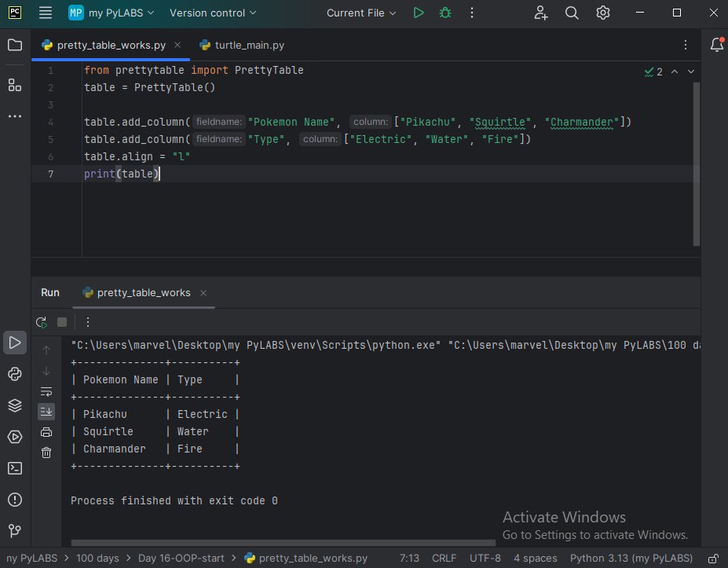Show more tool windows ellipsis

15,116
